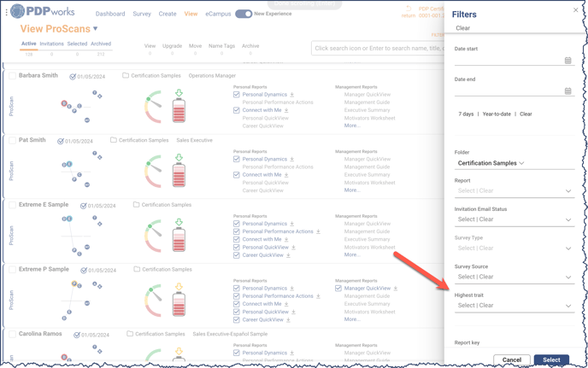Show More management reports for Barbara Smith
Screen dimensions: 588x368
(352, 126)
